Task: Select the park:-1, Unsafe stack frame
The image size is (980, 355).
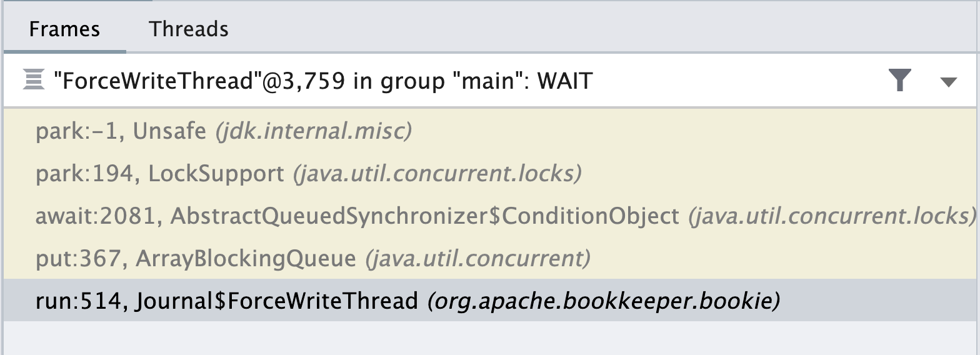Action: tap(490, 131)
